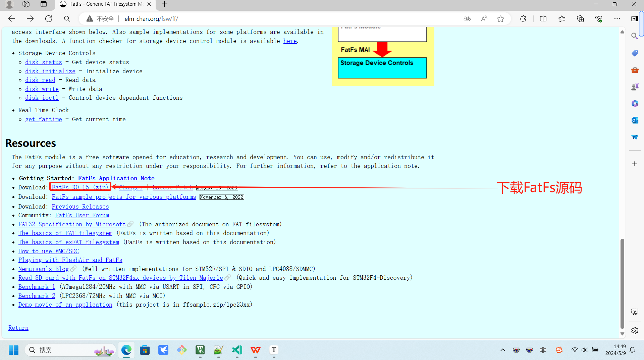Open the Collections panel

[580, 19]
